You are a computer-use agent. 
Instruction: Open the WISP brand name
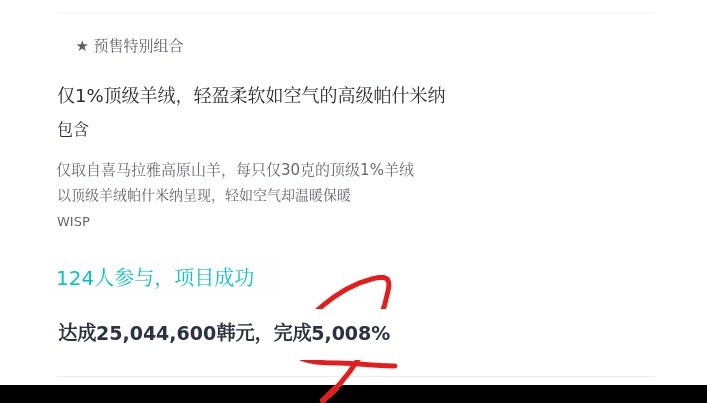[x=73, y=222]
